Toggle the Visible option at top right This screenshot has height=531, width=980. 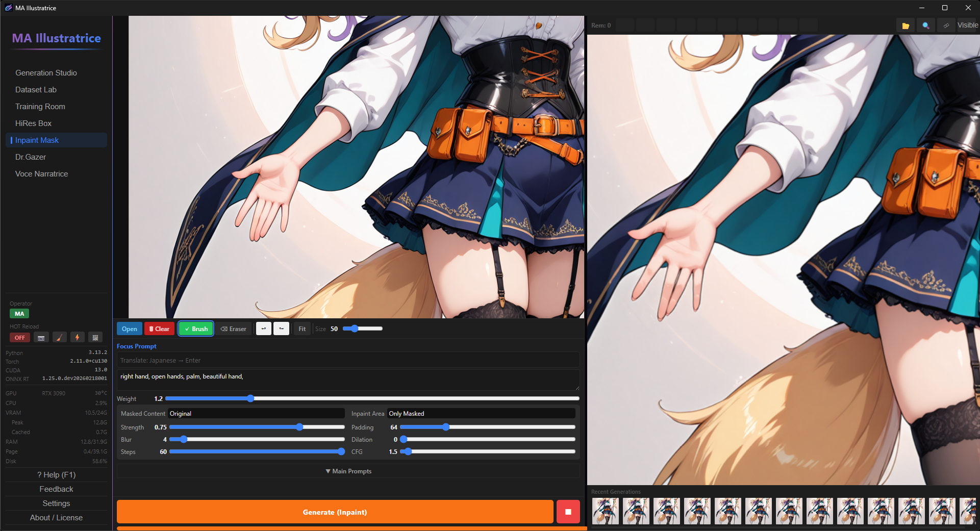[968, 25]
